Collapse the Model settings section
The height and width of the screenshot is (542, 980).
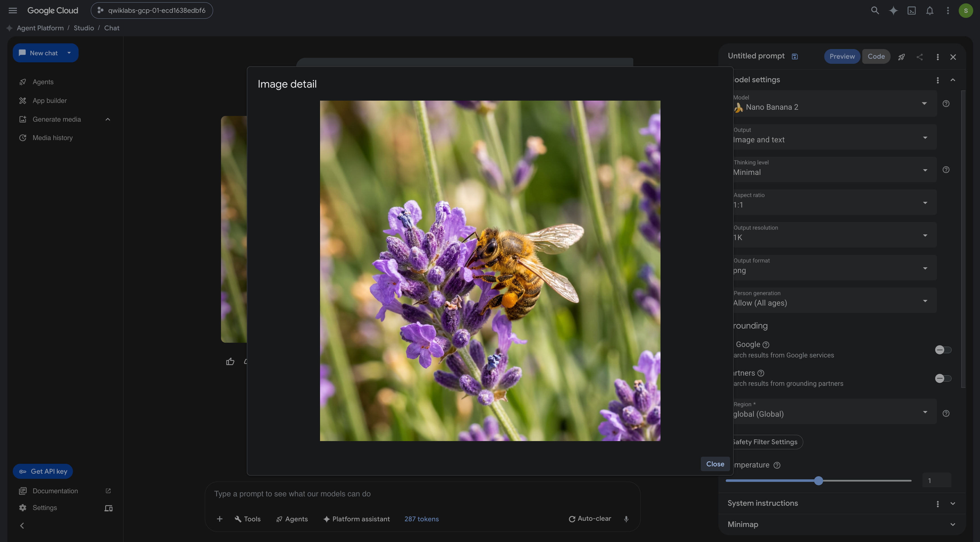953,80
